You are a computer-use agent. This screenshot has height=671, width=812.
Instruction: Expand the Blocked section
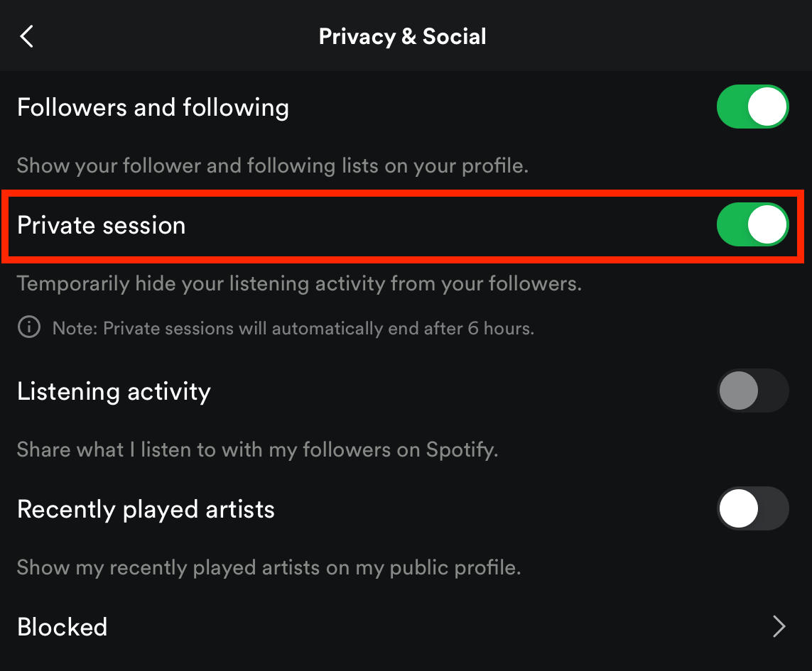tap(62, 626)
